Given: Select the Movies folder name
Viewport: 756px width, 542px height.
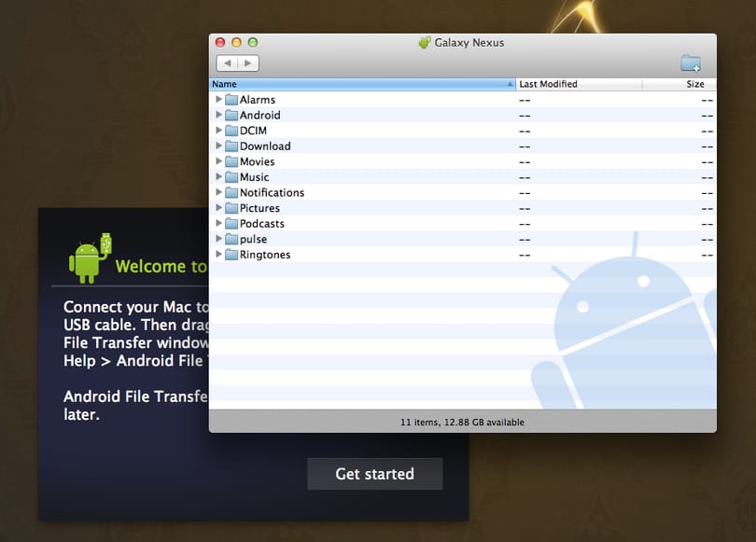Looking at the screenshot, I should point(258,161).
